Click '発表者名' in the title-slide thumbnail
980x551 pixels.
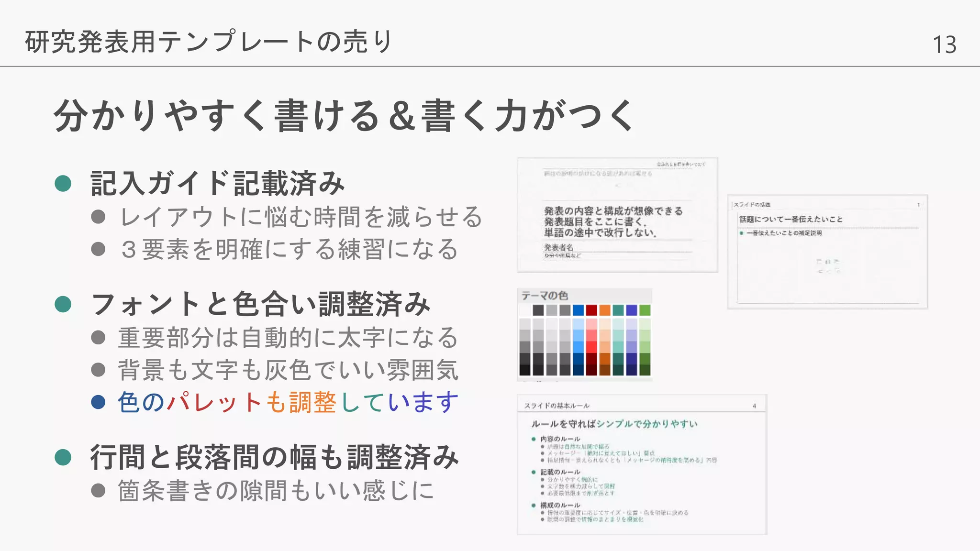coord(558,247)
